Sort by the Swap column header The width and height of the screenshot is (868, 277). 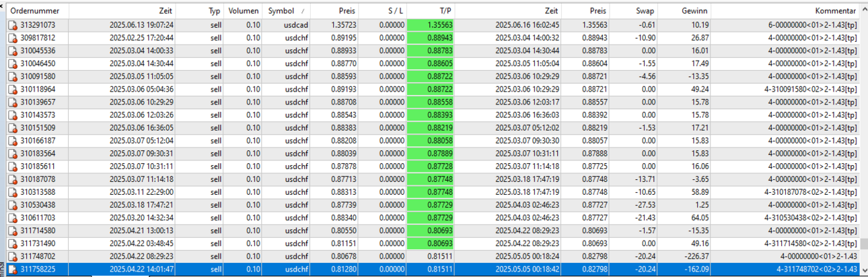[632, 11]
